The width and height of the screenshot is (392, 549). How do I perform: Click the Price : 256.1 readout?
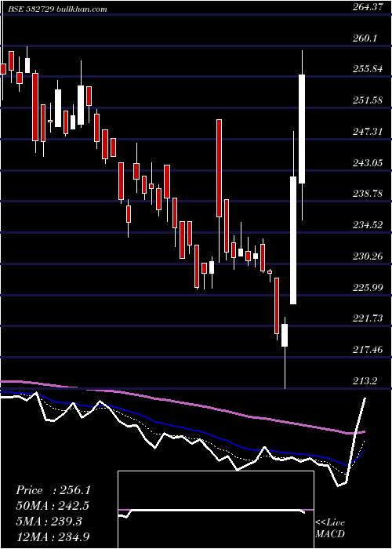point(53,490)
